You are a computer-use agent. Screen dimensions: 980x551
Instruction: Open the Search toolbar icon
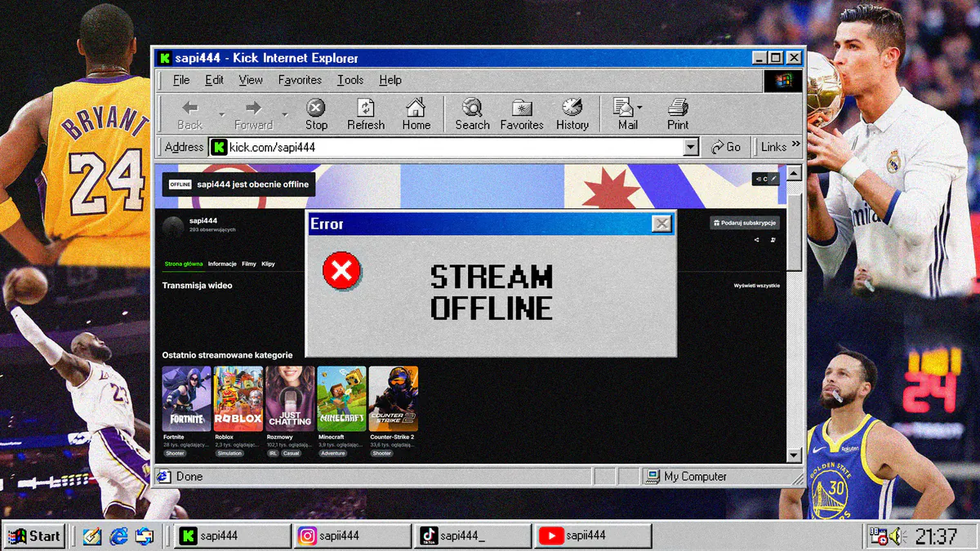point(472,108)
